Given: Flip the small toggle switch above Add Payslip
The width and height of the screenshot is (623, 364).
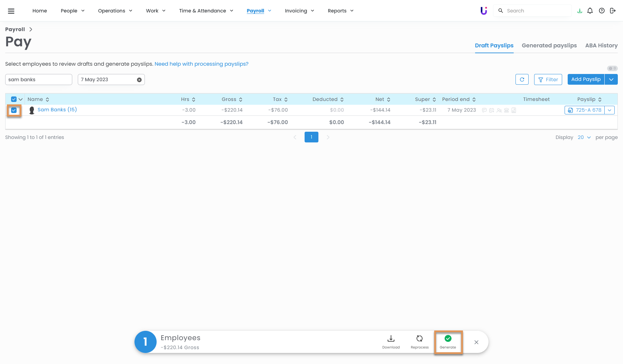Looking at the screenshot, I should click(612, 68).
